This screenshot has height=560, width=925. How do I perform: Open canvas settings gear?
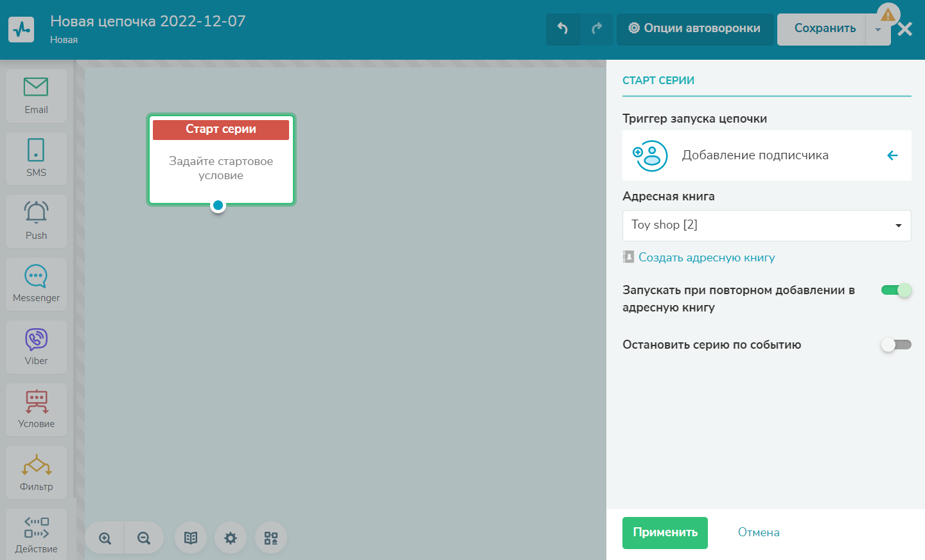pyautogui.click(x=231, y=538)
